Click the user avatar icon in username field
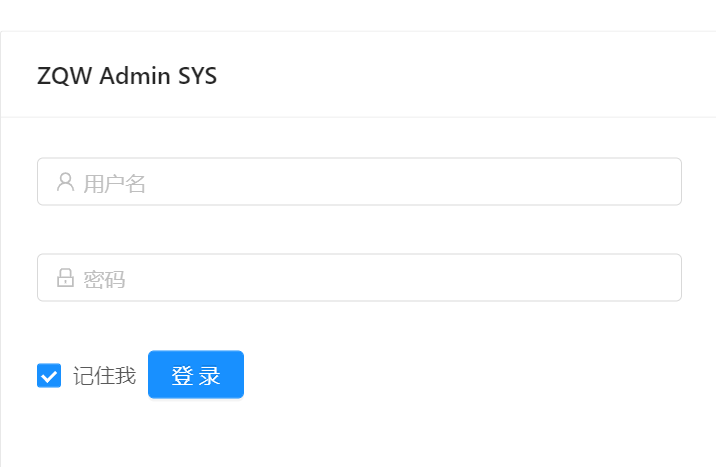This screenshot has height=467, width=716. (x=65, y=182)
